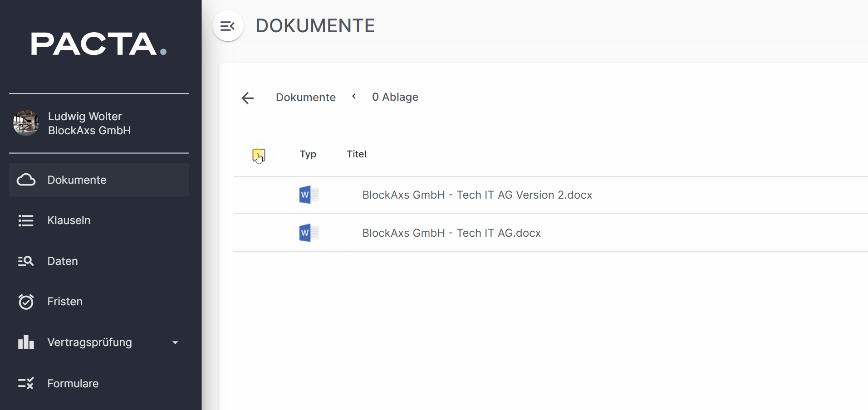Open the Dokumente menu item in the sidebar
868x410 pixels.
99,180
